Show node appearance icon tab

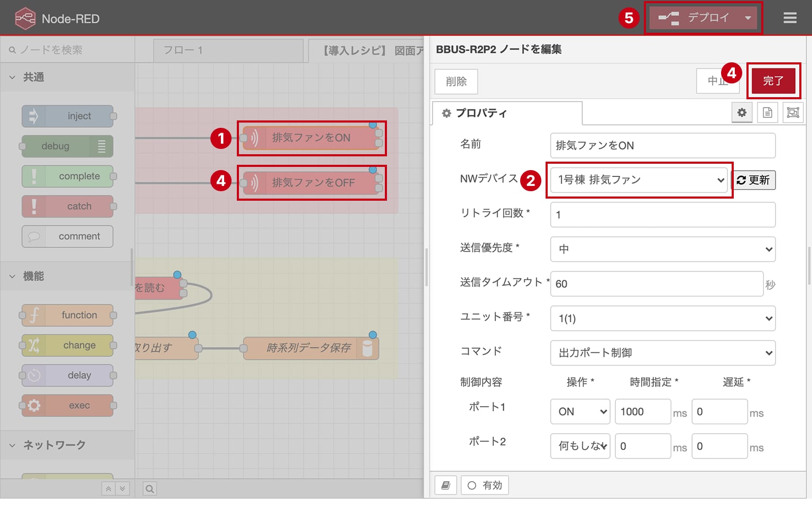(793, 113)
